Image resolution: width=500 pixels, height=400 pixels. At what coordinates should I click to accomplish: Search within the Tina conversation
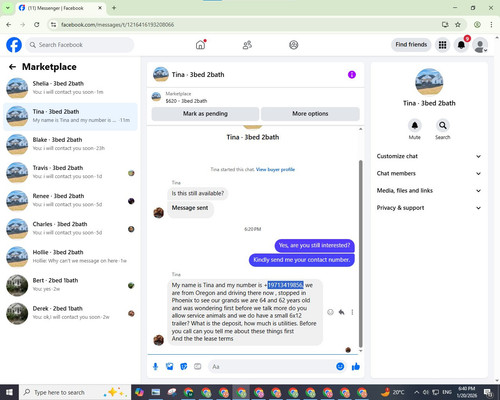(443, 125)
